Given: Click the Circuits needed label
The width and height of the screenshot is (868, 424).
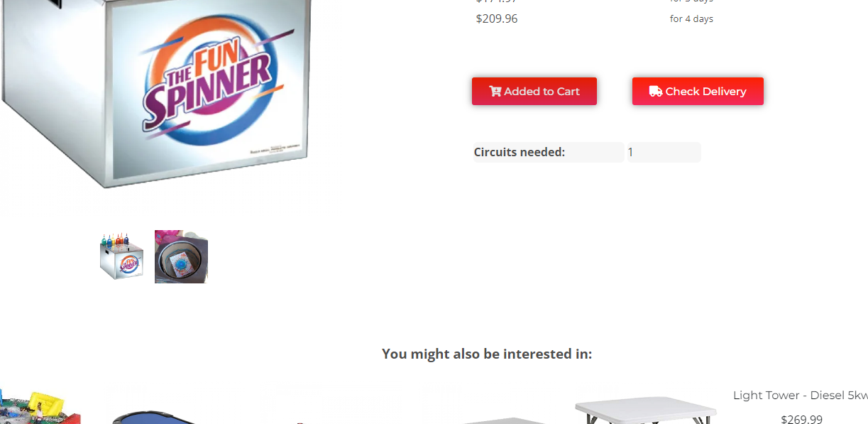Looking at the screenshot, I should click(x=520, y=152).
